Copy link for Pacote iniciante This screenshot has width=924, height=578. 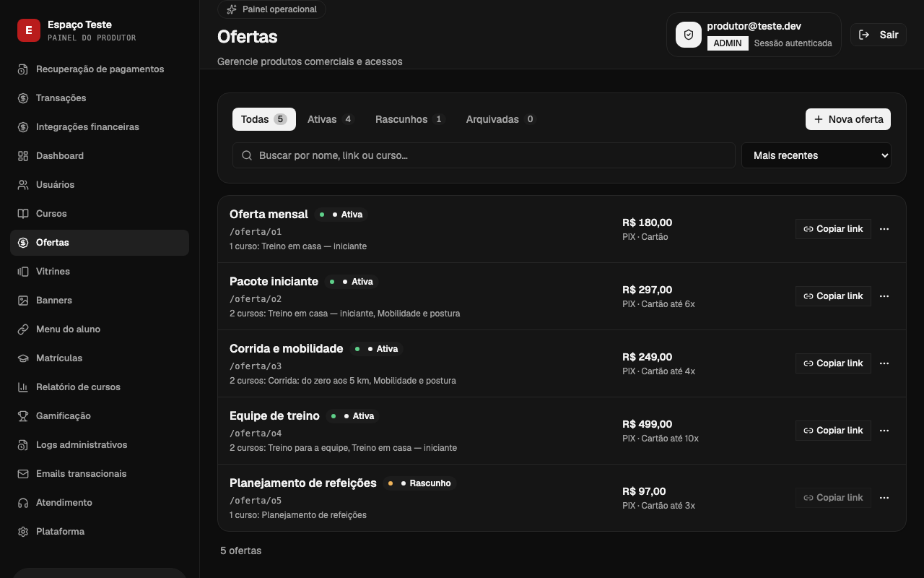(x=833, y=296)
